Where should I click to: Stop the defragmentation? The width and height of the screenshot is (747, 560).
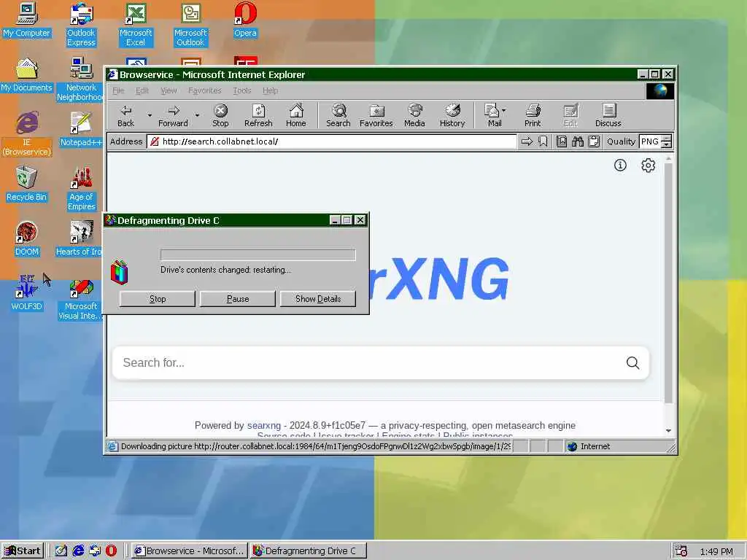click(158, 298)
